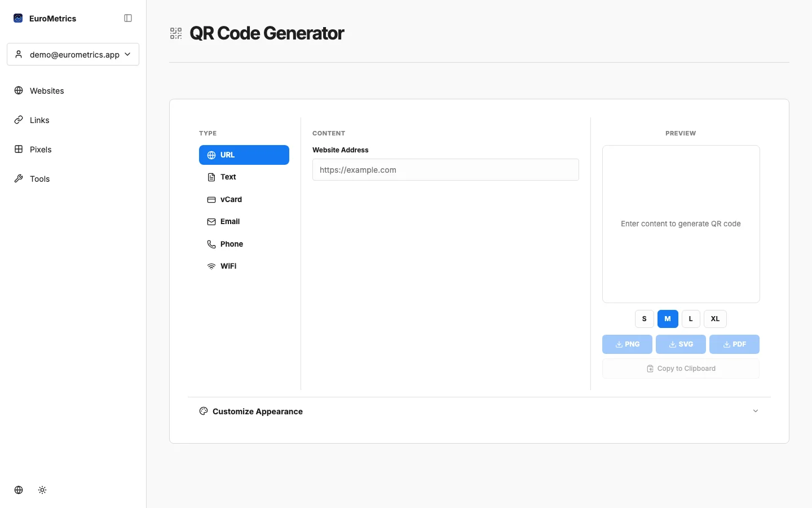
Task: Click the palette icon beside Customize Appearance
Action: (x=204, y=411)
